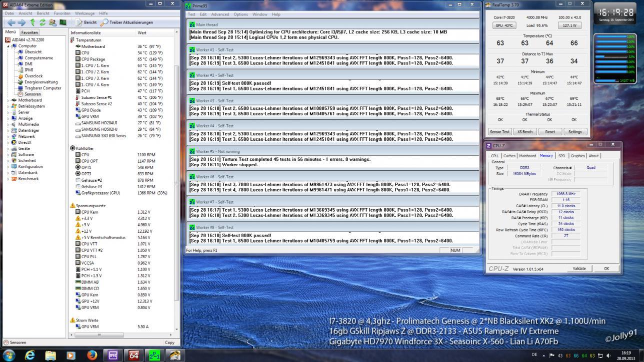The image size is (644, 362).
Task: Click the Software icon in AIDA64 tree
Action: click(14, 155)
